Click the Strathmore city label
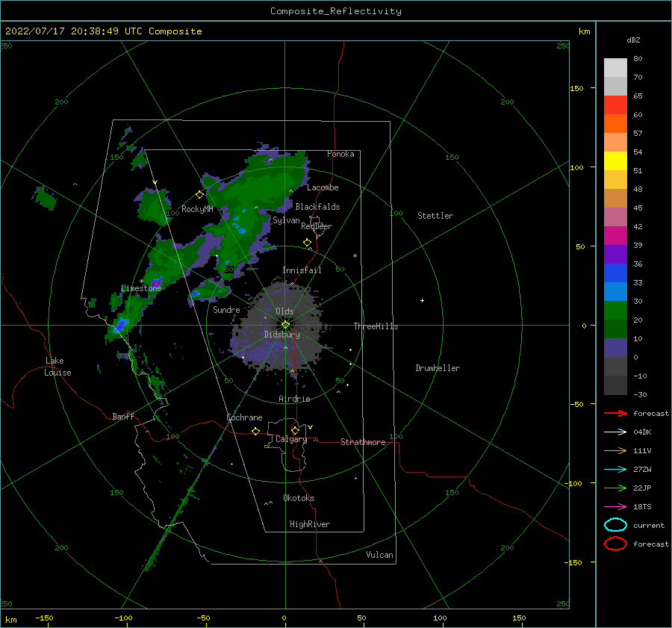The image size is (672, 628). (363, 442)
